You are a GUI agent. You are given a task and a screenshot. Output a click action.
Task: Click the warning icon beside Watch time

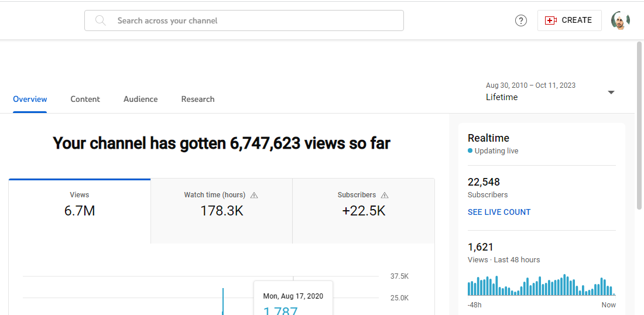[254, 195]
